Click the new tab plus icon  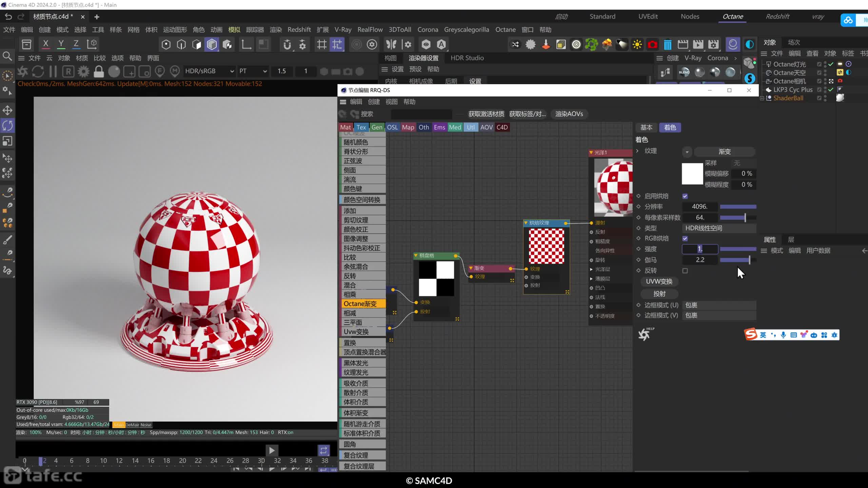click(x=97, y=17)
